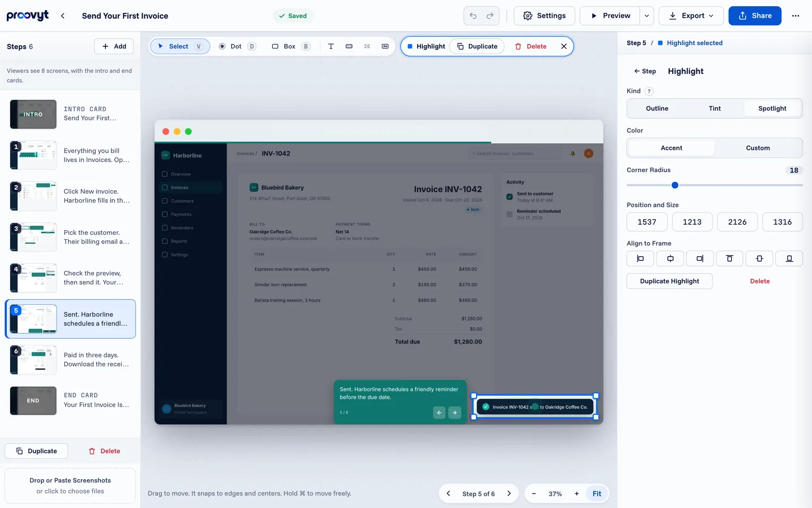Image resolution: width=812 pixels, height=508 pixels.
Task: Set highlight kind to Spotlight
Action: [772, 108]
